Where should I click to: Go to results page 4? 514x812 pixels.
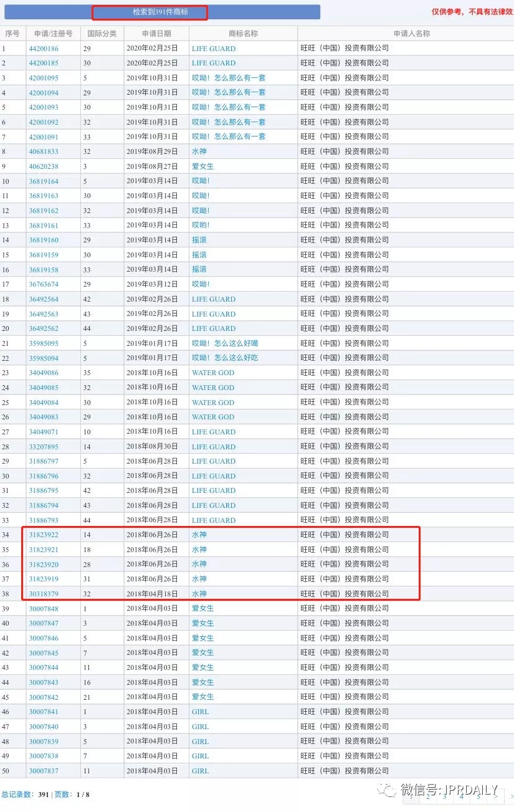462,796
